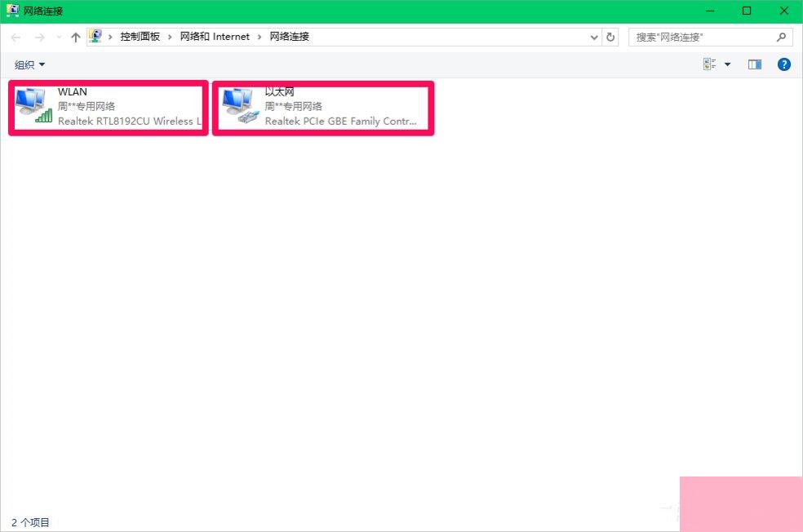This screenshot has height=532, width=803.
Task: Click the forward navigation arrow
Action: [38, 38]
